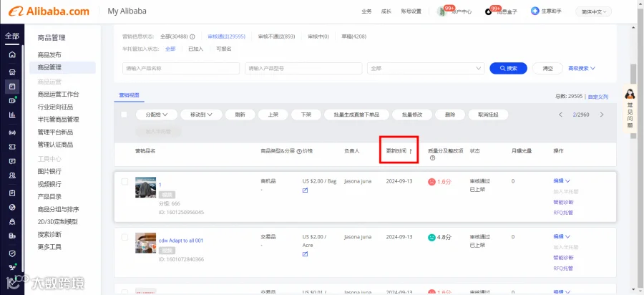Select the 审核不通过(893) status filter
The width and height of the screenshot is (644, 295).
[276, 37]
